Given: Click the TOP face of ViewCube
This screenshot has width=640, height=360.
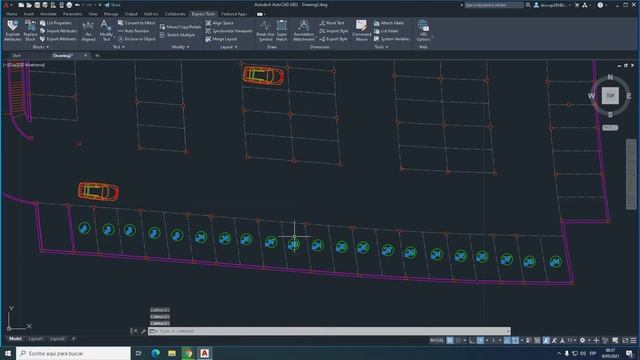Looking at the screenshot, I should point(610,96).
